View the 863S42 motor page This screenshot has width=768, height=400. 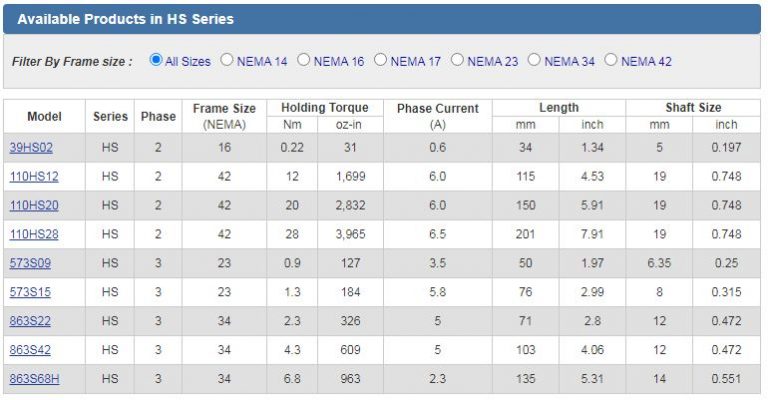point(30,351)
